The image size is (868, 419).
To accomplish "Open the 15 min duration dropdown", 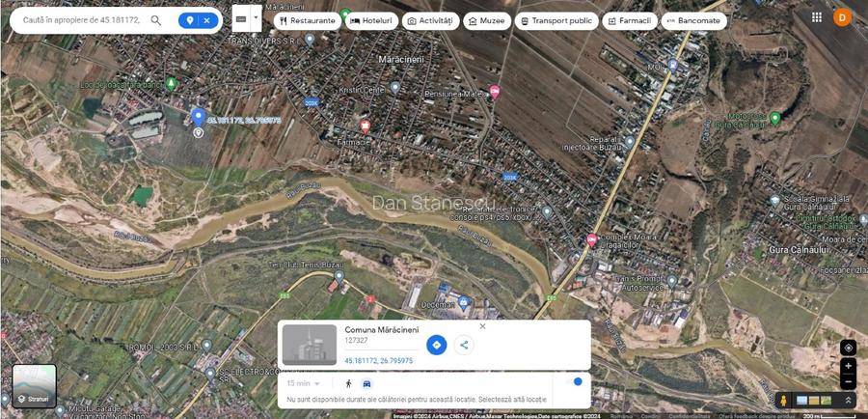I will tap(303, 383).
